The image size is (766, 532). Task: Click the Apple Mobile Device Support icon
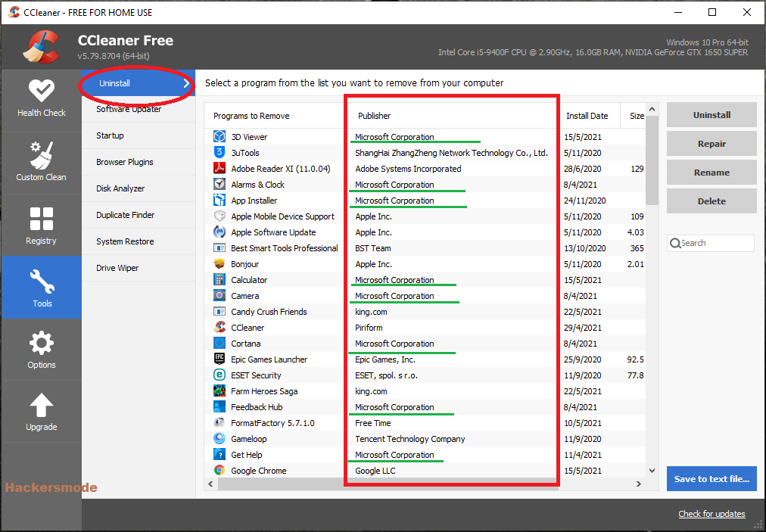220,216
